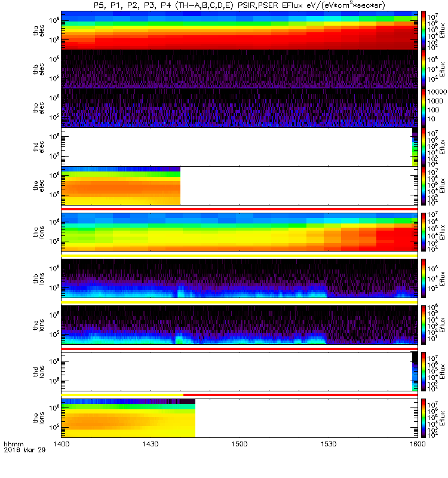This screenshot has height=478, width=448.
Task: Click the yellow segment of bar above the ions panel
Action: tap(122, 395)
